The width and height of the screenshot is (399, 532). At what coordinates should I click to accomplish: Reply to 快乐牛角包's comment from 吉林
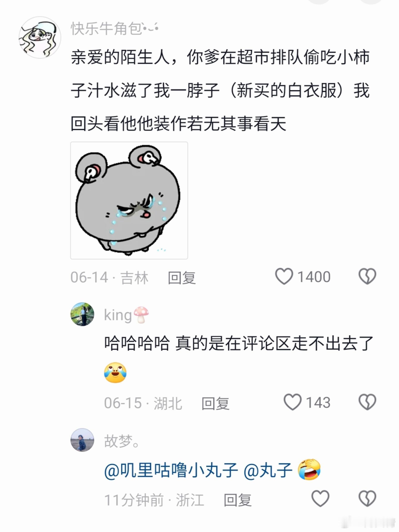point(182,277)
